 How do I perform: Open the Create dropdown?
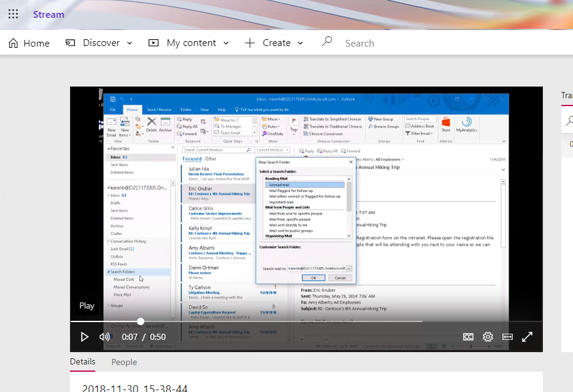pyautogui.click(x=274, y=43)
